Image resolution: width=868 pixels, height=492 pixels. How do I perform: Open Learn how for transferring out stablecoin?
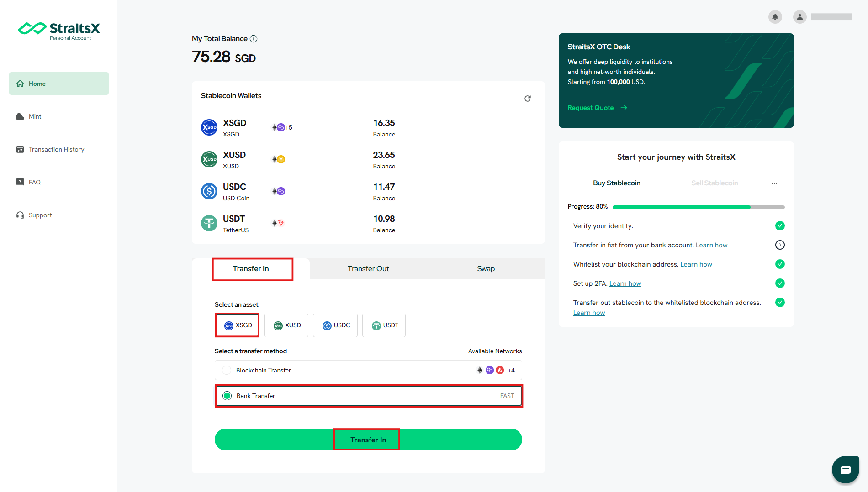(x=589, y=313)
